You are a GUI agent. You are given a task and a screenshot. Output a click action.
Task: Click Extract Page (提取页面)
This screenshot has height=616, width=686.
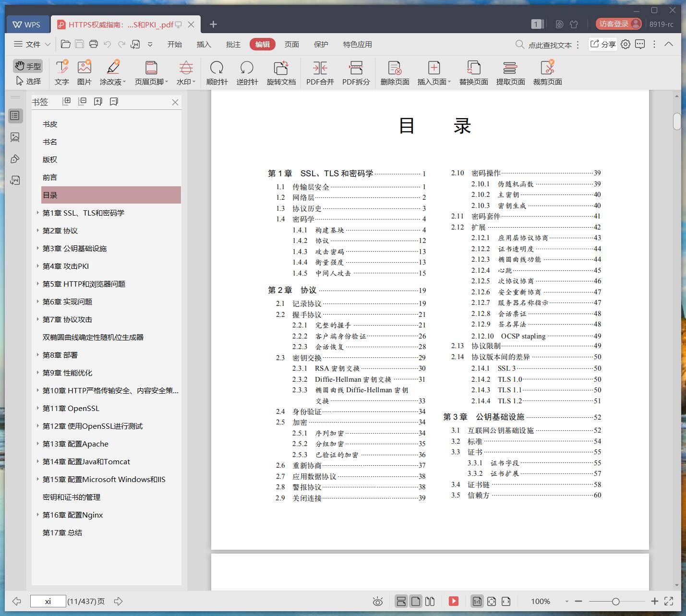pos(510,73)
